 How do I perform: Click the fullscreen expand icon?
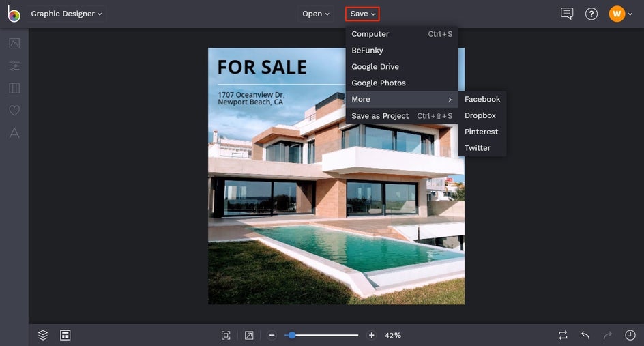[x=249, y=335]
